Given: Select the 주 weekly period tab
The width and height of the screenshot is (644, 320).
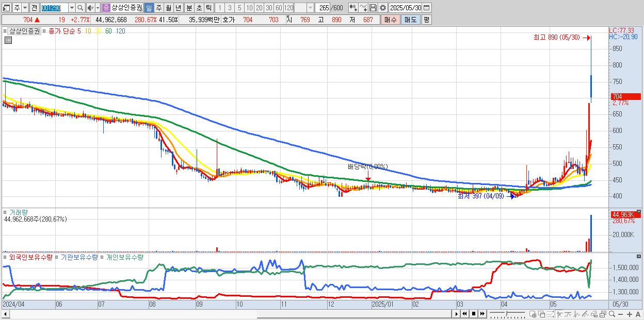Looking at the screenshot, I should [158, 8].
